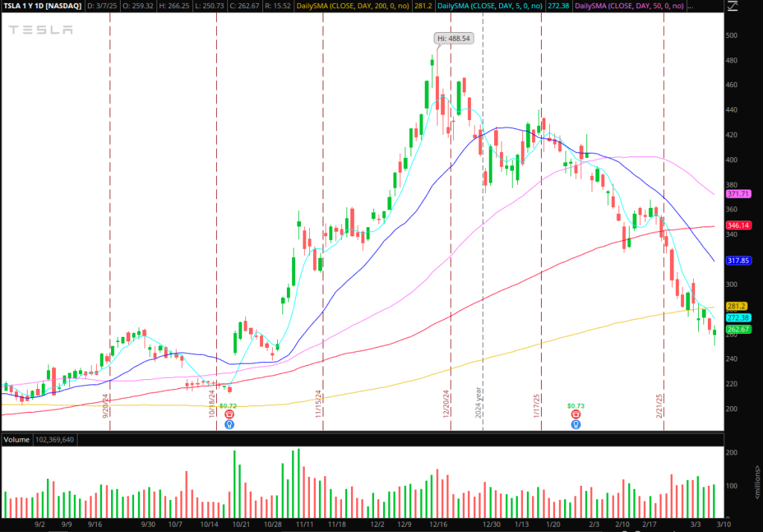Click the 1/17/25 expiration marker label
The height and width of the screenshot is (532, 763).
(x=536, y=405)
